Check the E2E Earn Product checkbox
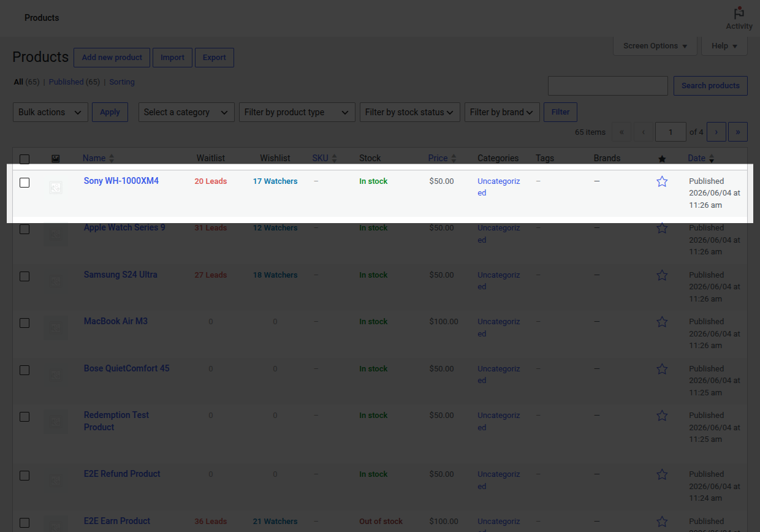Image resolution: width=760 pixels, height=532 pixels. pos(25,523)
